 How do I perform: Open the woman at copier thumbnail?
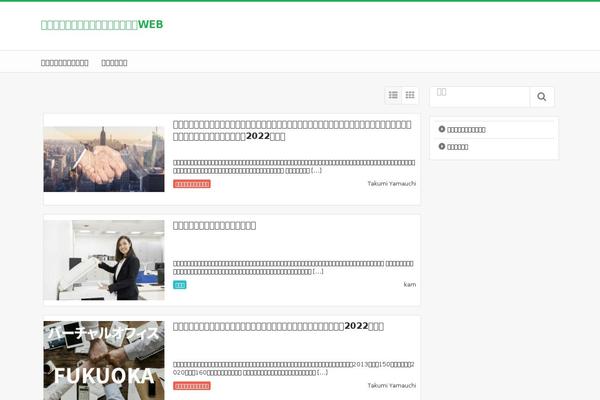104,260
